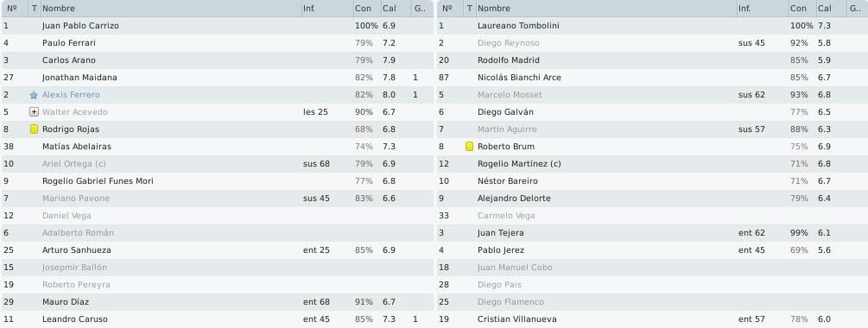
Task: Select Ariel Ortega (c) row
Action: click(217, 164)
